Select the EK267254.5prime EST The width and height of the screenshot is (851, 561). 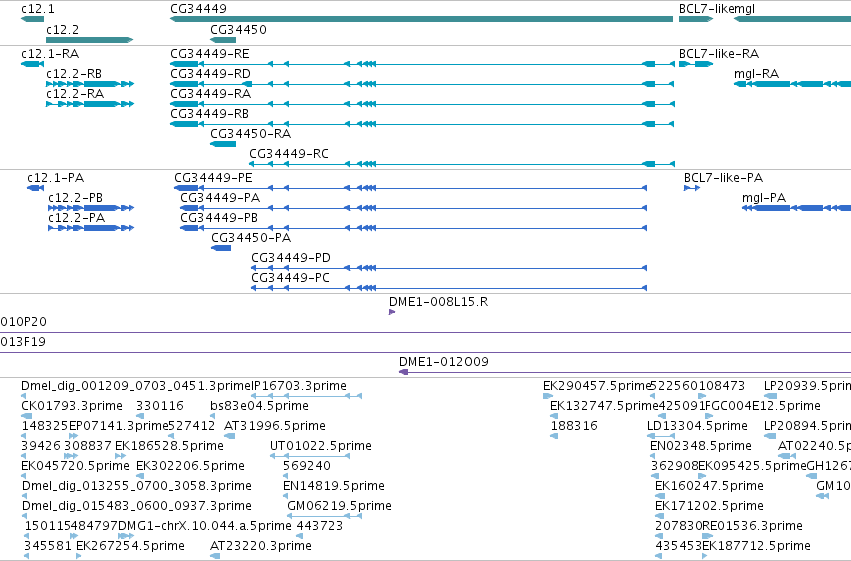(x=79, y=556)
